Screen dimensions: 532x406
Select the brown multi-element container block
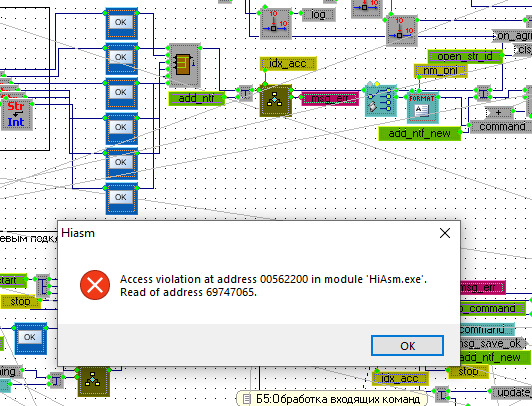pyautogui.click(x=184, y=65)
